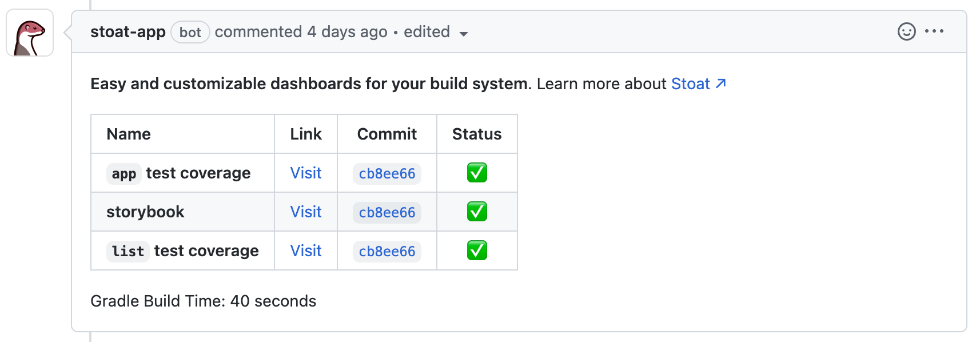Open the Stoat learn more link

pos(690,84)
